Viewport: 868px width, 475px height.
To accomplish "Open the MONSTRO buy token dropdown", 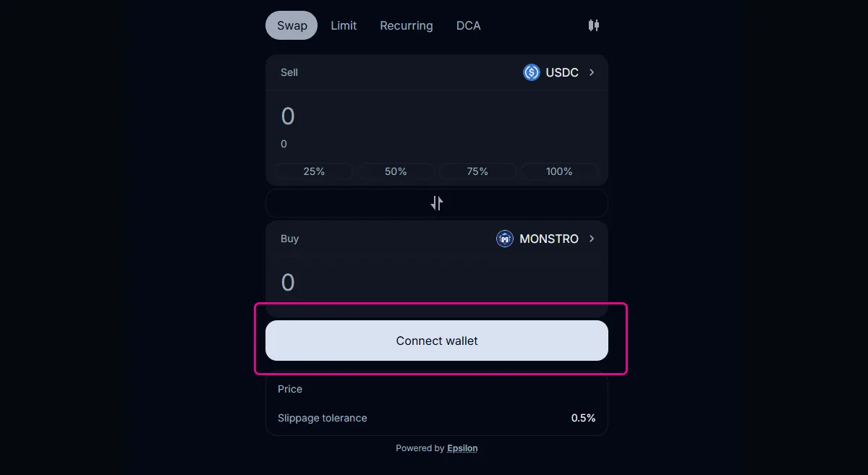I will [x=546, y=239].
